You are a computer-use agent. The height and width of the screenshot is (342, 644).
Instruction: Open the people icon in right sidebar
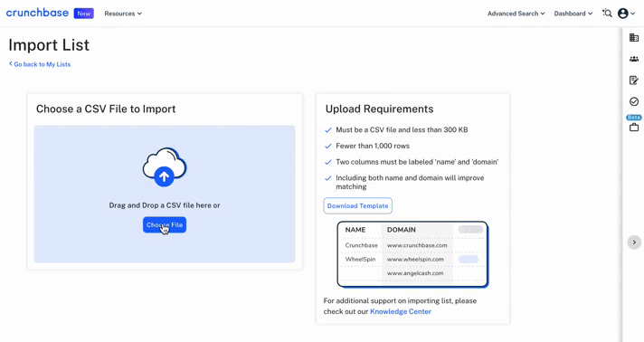(634, 59)
